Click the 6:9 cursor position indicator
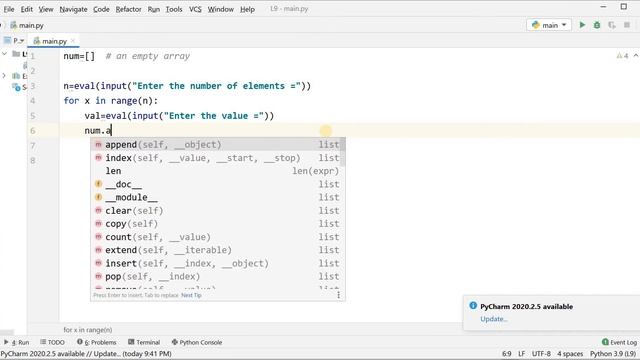Viewport: 640px width, 360px height. (x=507, y=353)
